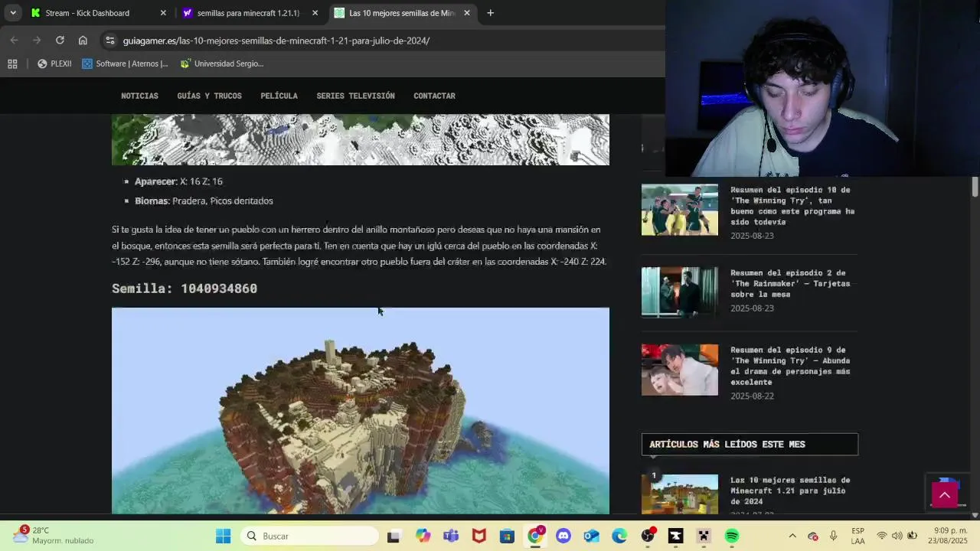The height and width of the screenshot is (551, 980).
Task: Open Outlook from the taskbar
Action: click(x=591, y=536)
